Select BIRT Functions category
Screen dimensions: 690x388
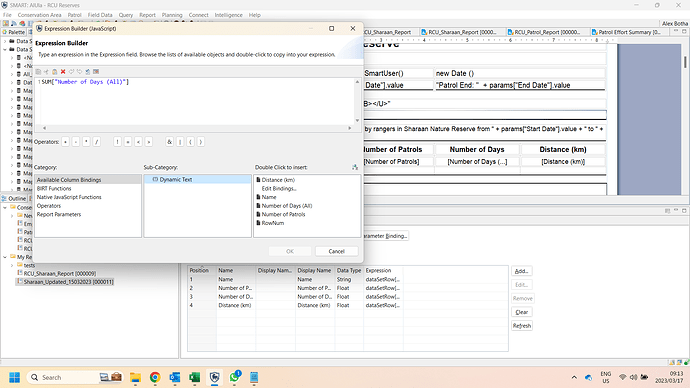(x=54, y=188)
